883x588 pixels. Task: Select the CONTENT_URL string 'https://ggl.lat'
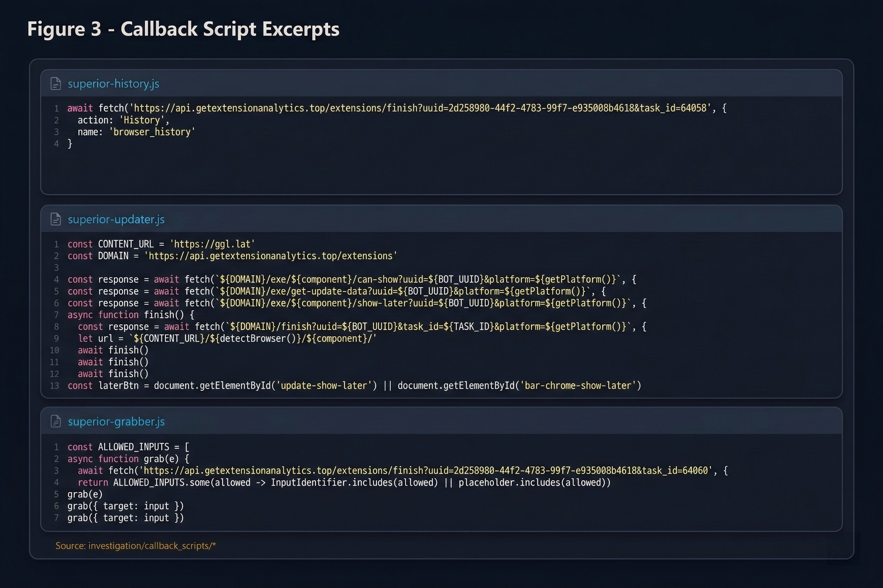pyautogui.click(x=213, y=244)
